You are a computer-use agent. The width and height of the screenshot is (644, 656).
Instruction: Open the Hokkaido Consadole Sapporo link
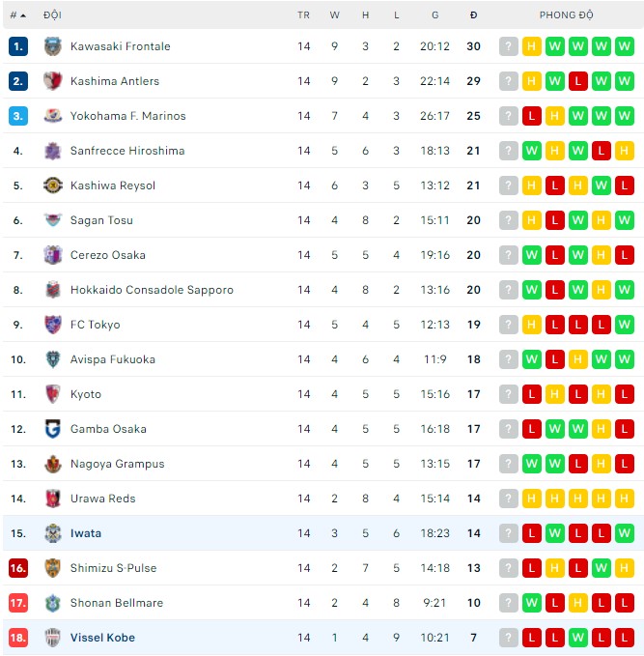[152, 290]
